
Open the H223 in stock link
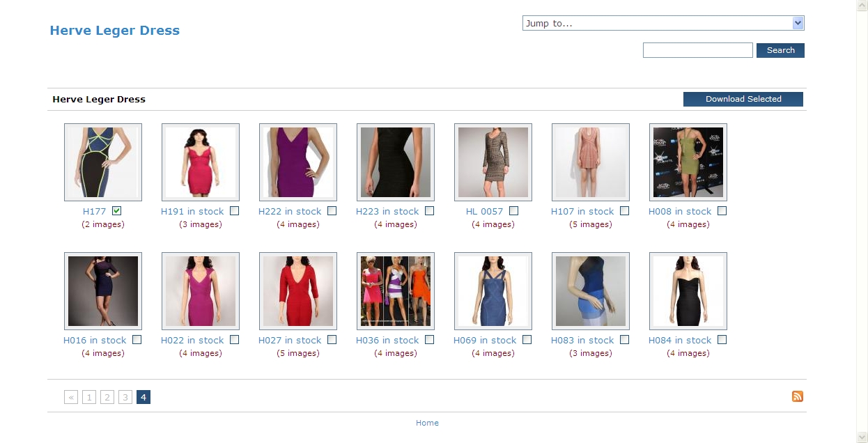[x=387, y=211]
